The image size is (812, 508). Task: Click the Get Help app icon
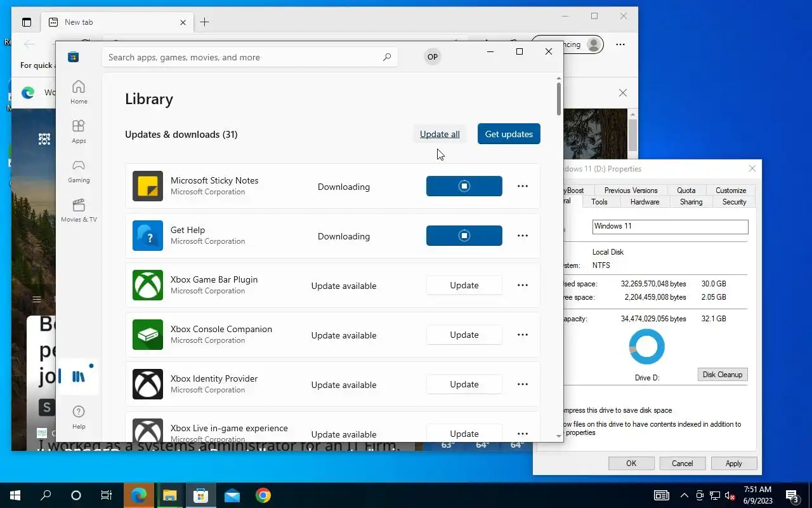148,236
